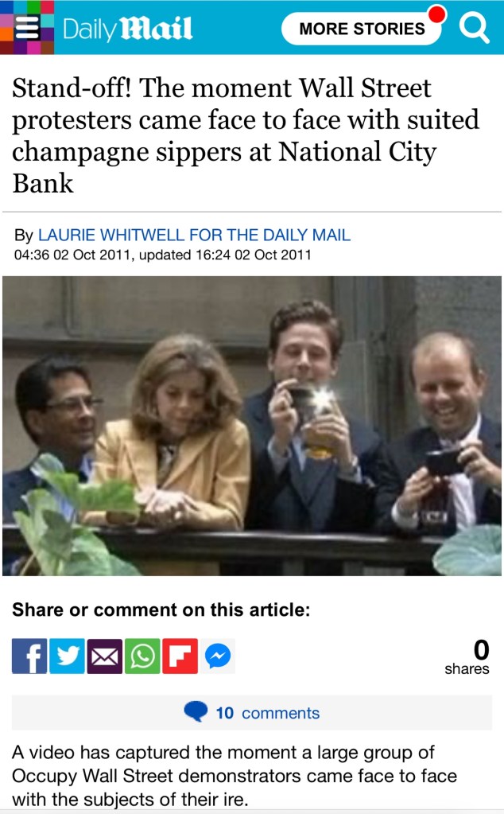This screenshot has height=814, width=504.
Task: Open the balcony photo of onlookers
Action: point(252,426)
